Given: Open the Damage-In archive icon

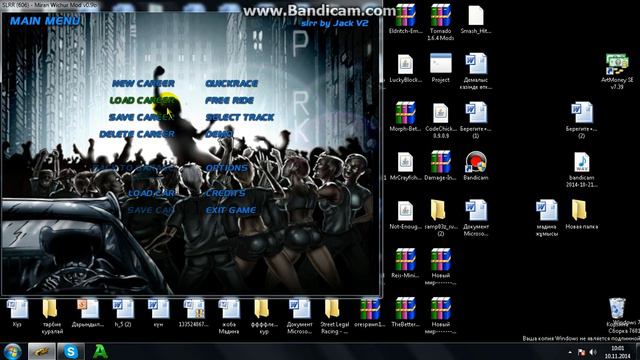Looking at the screenshot, I should [440, 162].
